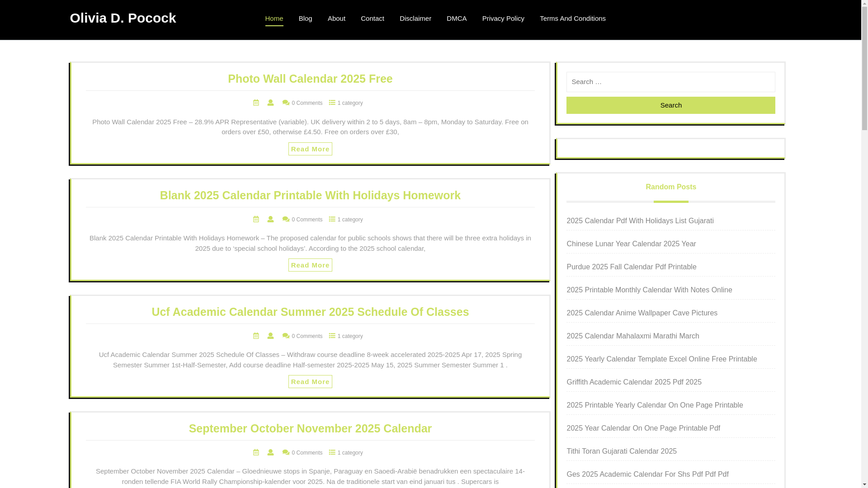The width and height of the screenshot is (868, 488).
Task: Click category list icon under September October November post
Action: click(x=332, y=452)
